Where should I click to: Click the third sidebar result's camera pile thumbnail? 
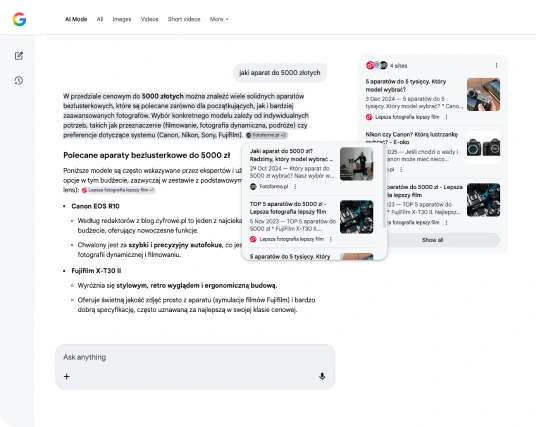tap(483, 200)
